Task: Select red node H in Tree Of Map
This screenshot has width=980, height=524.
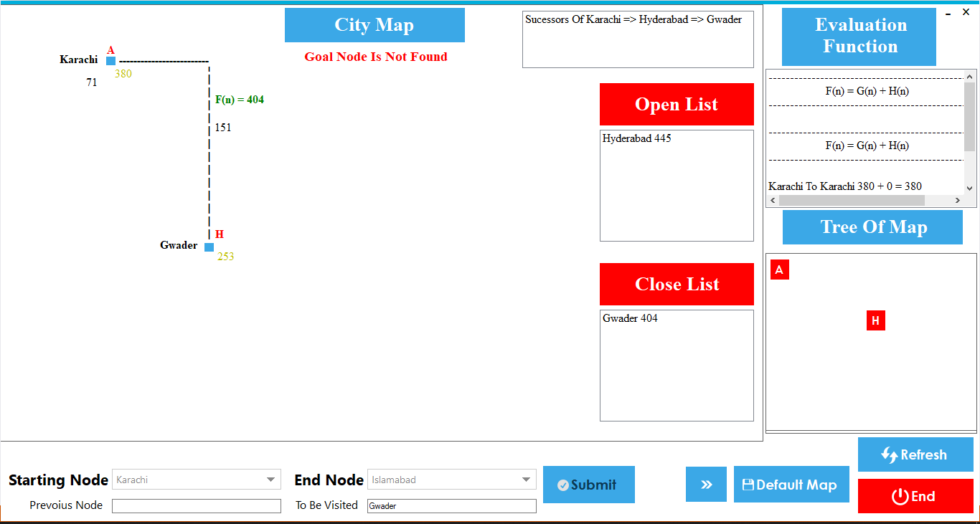Action: point(875,321)
